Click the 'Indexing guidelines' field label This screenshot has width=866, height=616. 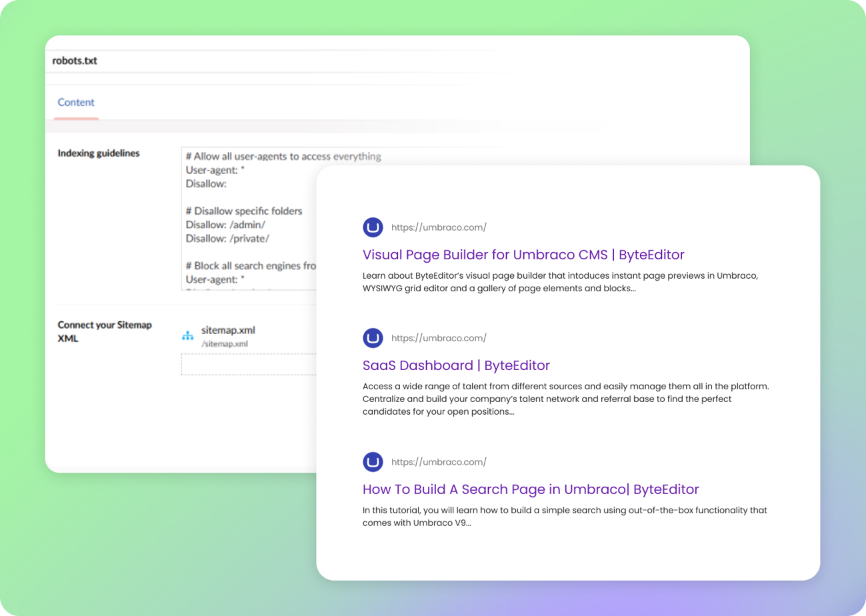coord(99,153)
